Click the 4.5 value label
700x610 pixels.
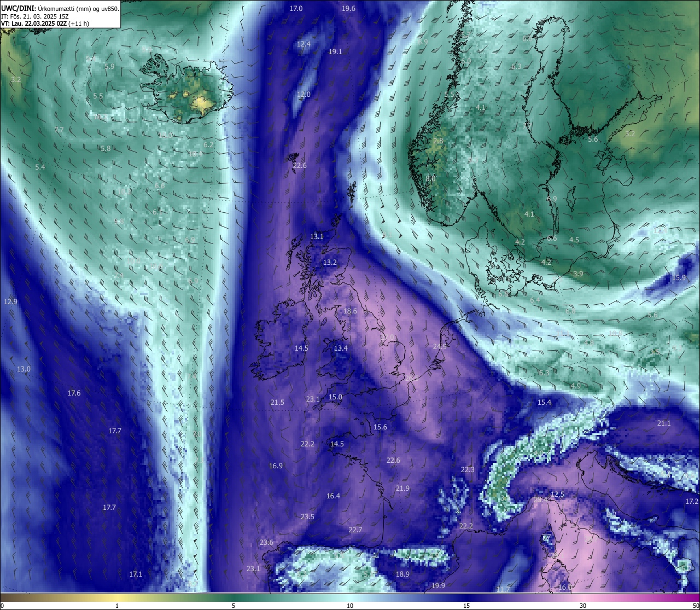(x=574, y=240)
